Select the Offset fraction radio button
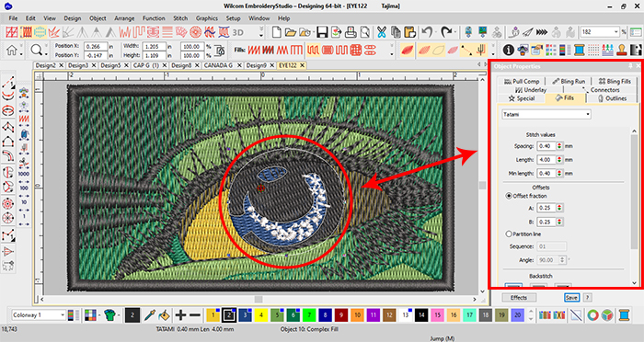Screen dimensions: 644x342 [509, 196]
